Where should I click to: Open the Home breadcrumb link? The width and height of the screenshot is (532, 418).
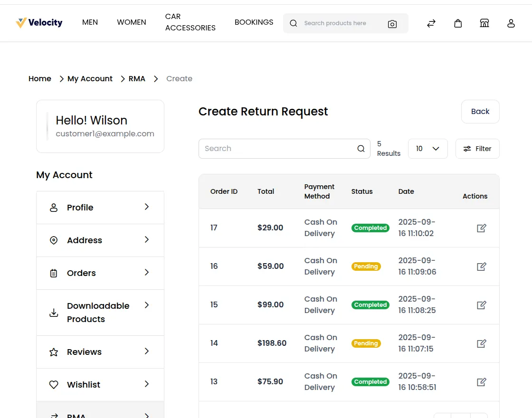tap(39, 78)
